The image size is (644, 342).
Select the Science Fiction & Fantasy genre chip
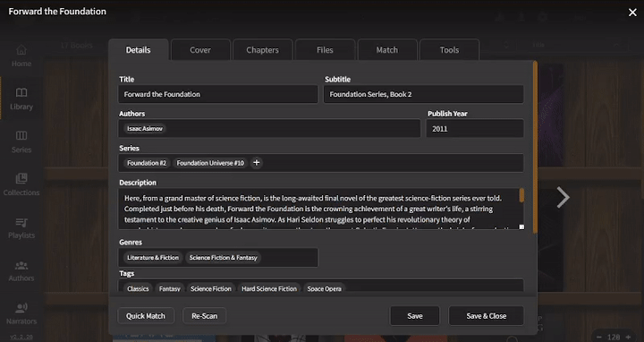[223, 258]
